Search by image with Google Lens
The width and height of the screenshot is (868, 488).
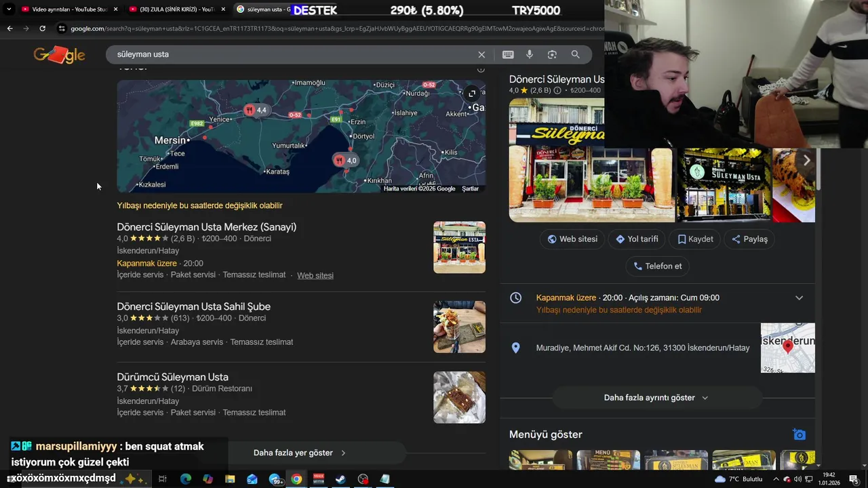[552, 54]
